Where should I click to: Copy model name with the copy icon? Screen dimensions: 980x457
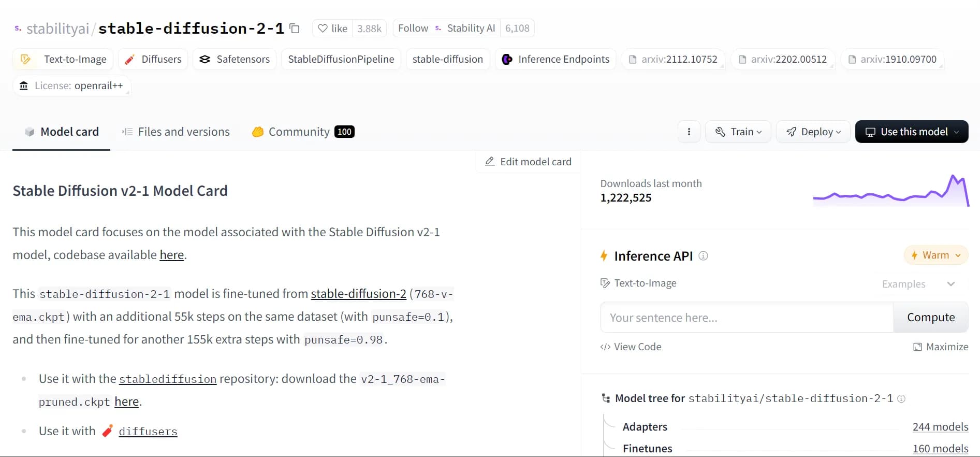click(295, 28)
